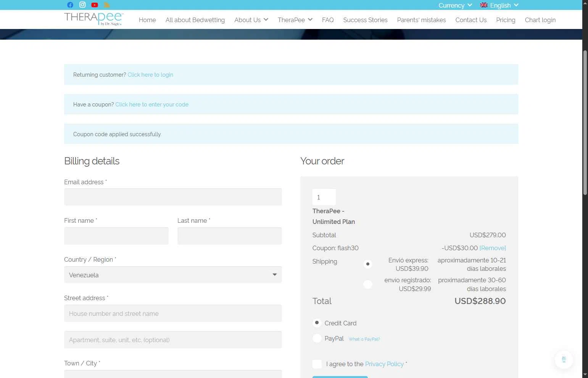
Task: Focus the Apartment, suite, unit field
Action: (173, 339)
